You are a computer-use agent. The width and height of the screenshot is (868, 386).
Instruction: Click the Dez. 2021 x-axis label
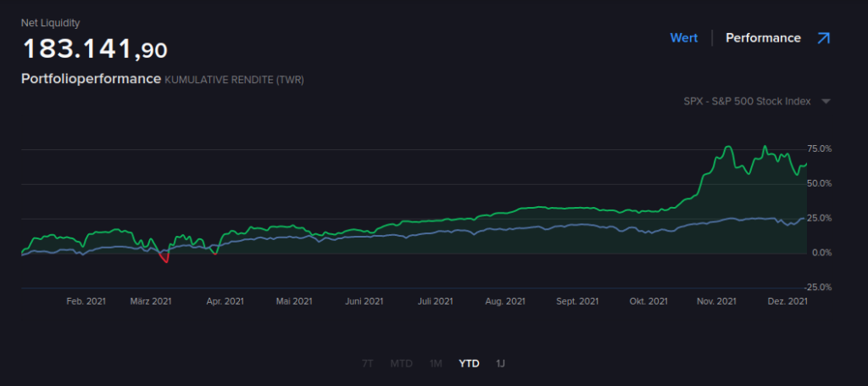[x=787, y=301]
